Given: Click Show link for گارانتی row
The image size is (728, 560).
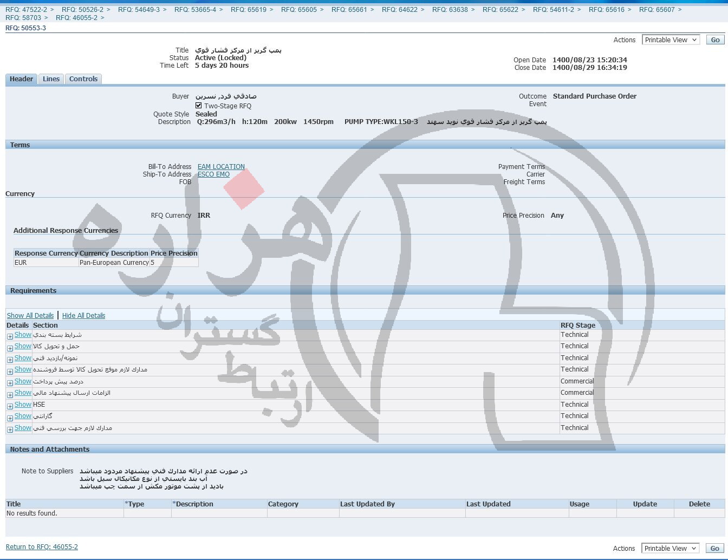Looking at the screenshot, I should pyautogui.click(x=23, y=416).
